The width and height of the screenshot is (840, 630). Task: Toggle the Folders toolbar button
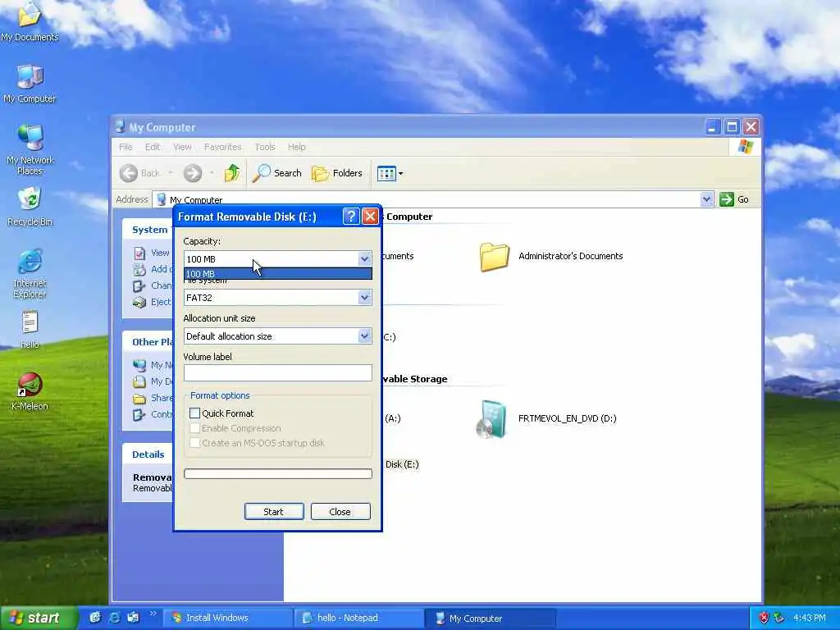pyautogui.click(x=337, y=173)
